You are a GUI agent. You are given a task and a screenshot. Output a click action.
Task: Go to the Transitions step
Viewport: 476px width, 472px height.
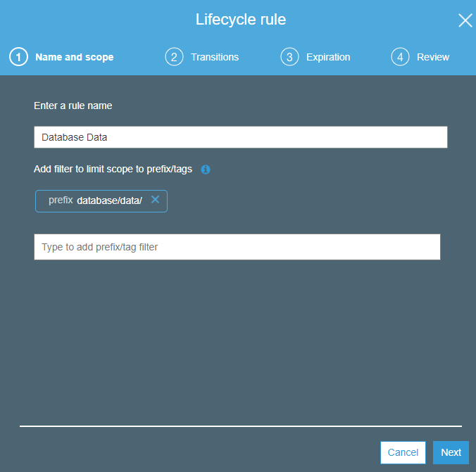[214, 57]
